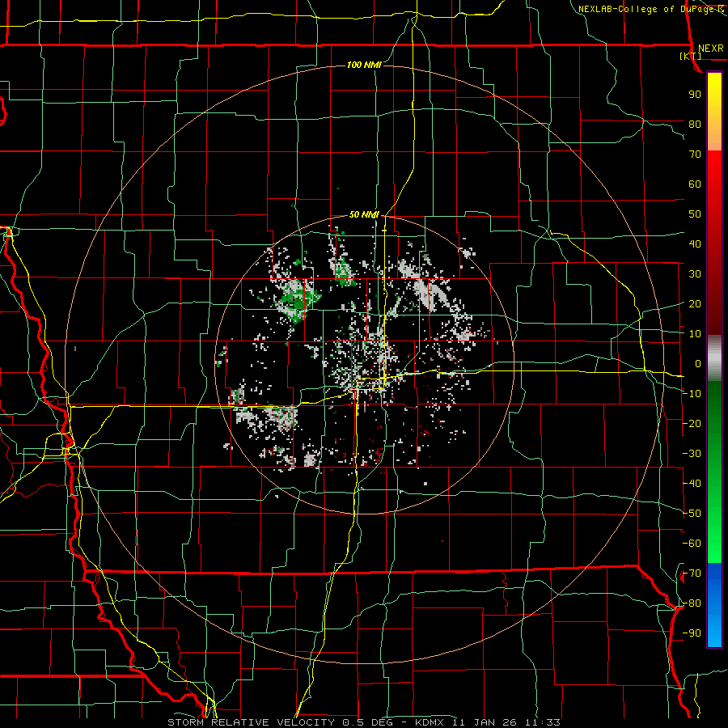Click the "[KT]" units label
728x728 pixels.
(690, 56)
